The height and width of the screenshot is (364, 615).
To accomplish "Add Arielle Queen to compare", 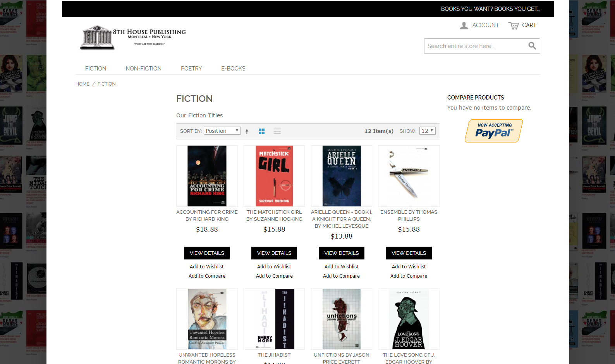I will click(x=342, y=276).
